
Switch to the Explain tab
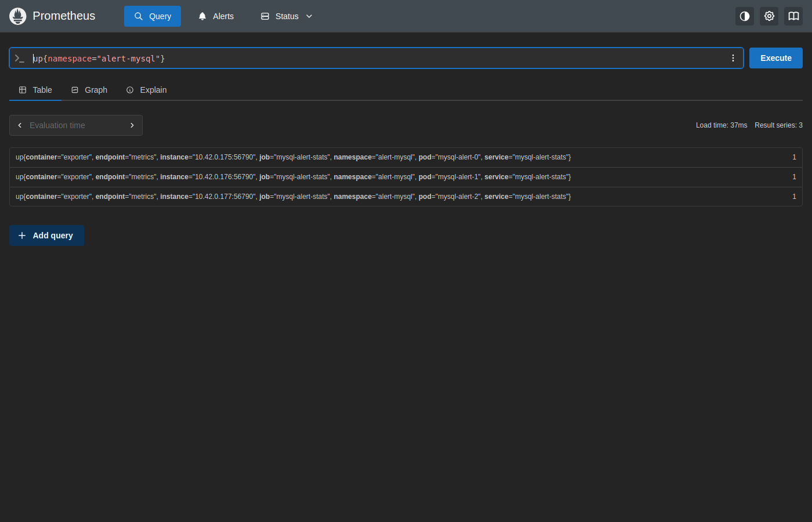coord(147,90)
